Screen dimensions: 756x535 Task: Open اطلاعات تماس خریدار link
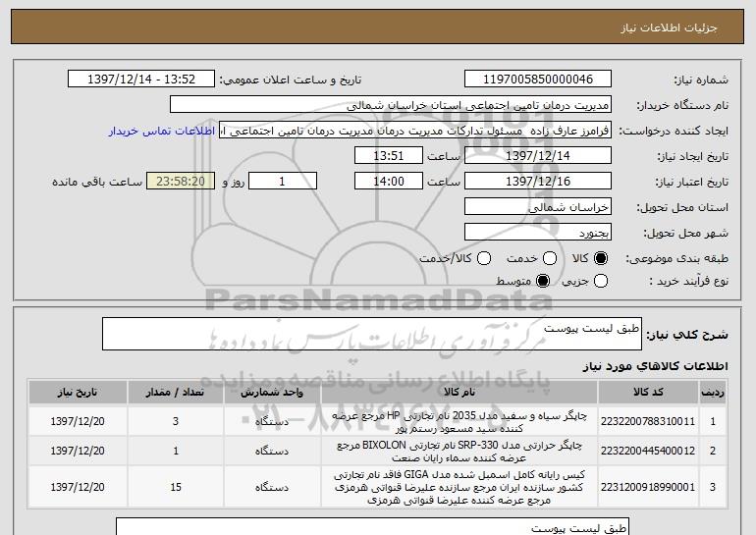pos(162,131)
